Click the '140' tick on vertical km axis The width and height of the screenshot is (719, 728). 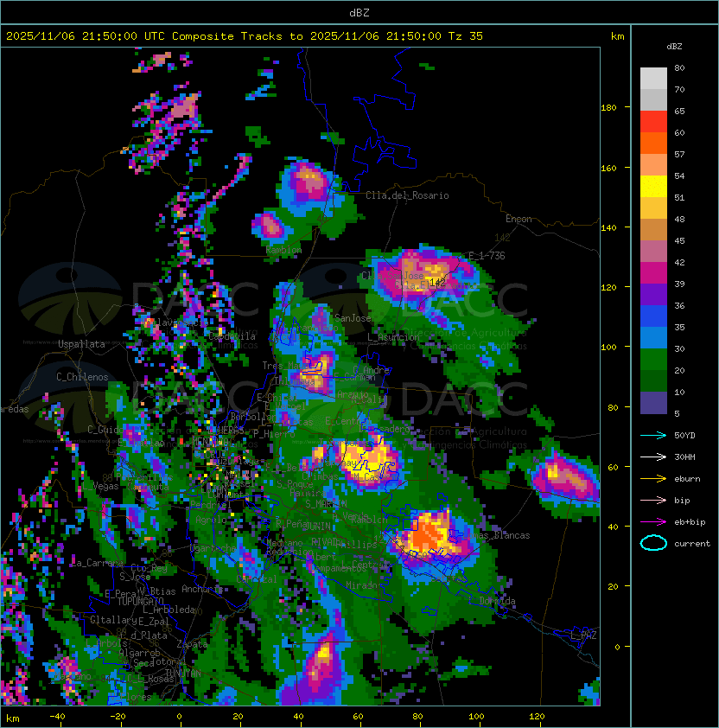pos(608,228)
